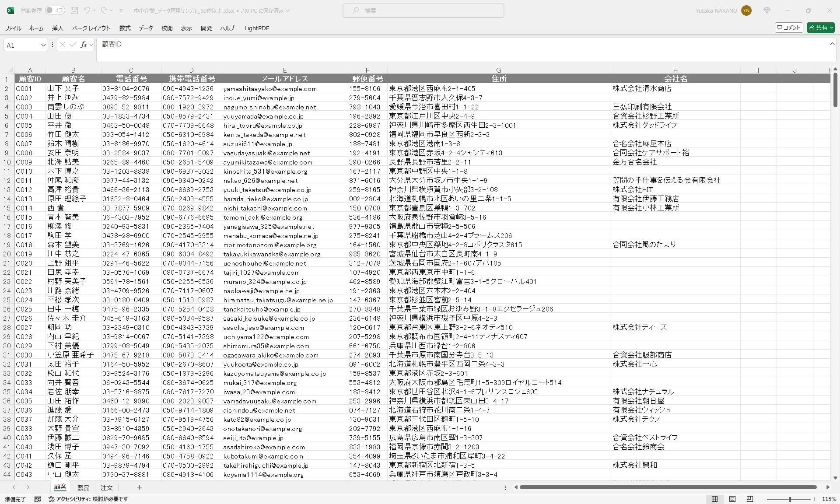Click the Undo arrow icon
Image resolution: width=840 pixels, height=504 pixels.
click(x=87, y=10)
